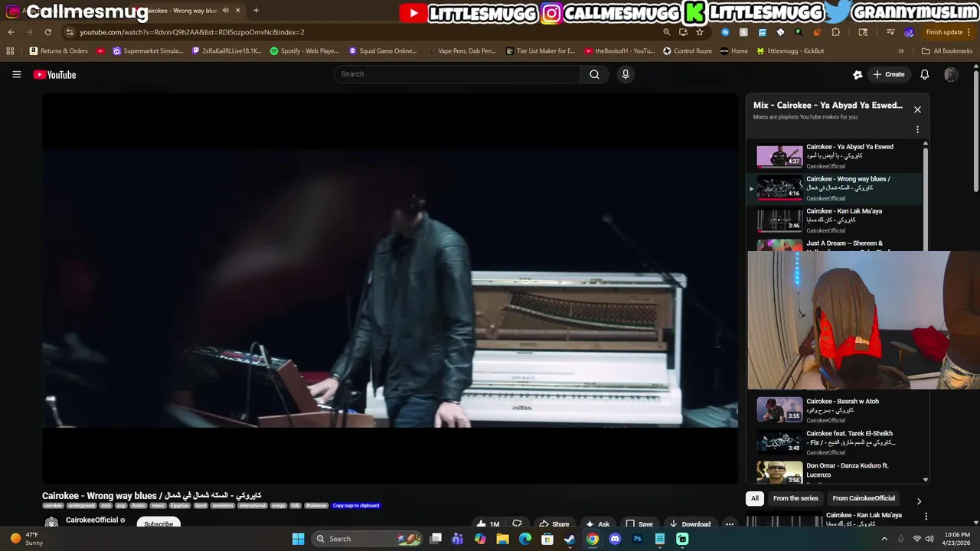Open the apps grid in the bookmarks bar
The image size is (980, 551).
click(10, 51)
